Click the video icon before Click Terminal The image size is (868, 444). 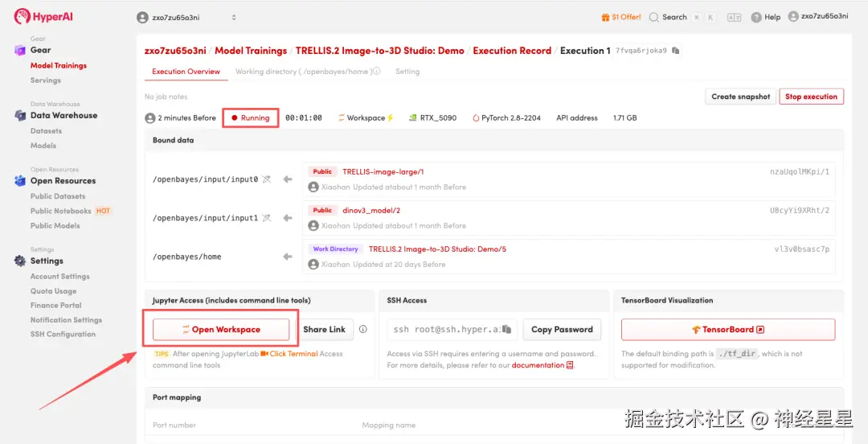tap(264, 354)
